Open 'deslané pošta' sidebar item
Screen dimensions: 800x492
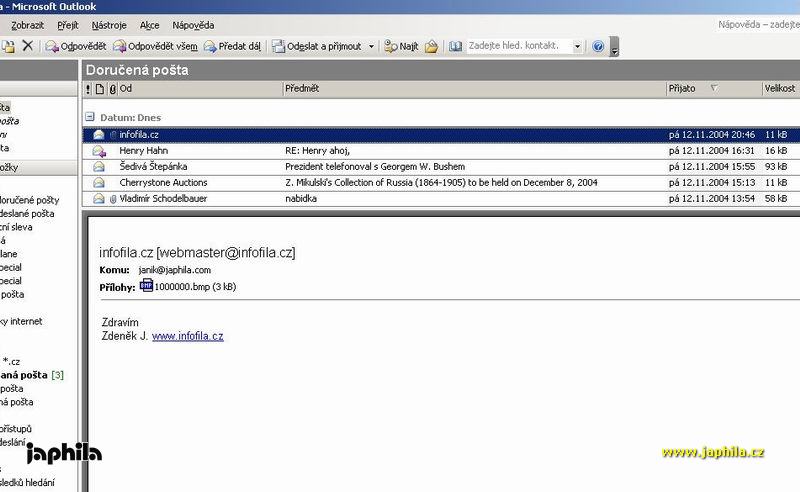coord(27,213)
